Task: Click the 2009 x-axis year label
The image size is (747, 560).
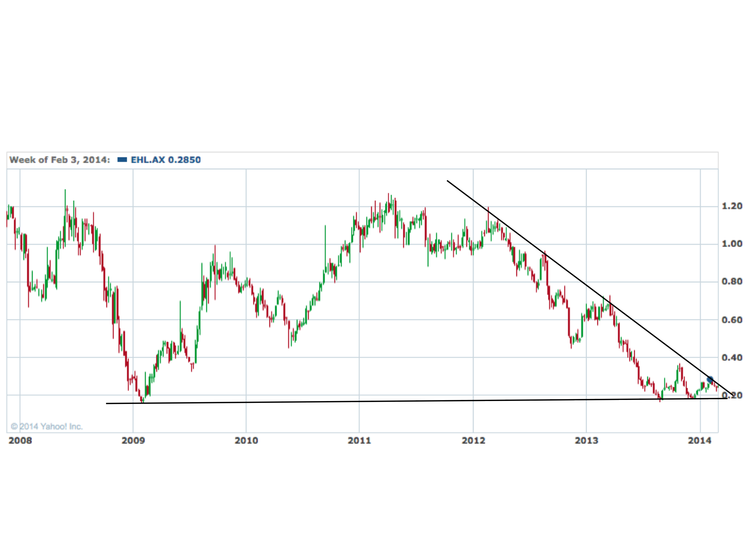Action: click(133, 441)
